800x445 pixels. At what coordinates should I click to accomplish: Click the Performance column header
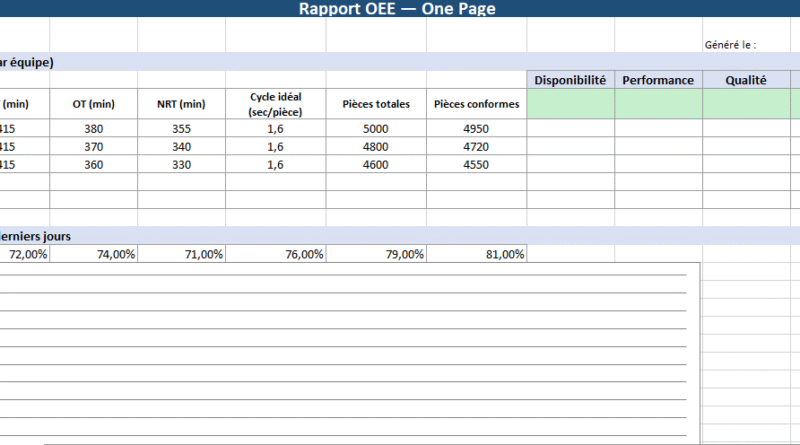point(658,80)
